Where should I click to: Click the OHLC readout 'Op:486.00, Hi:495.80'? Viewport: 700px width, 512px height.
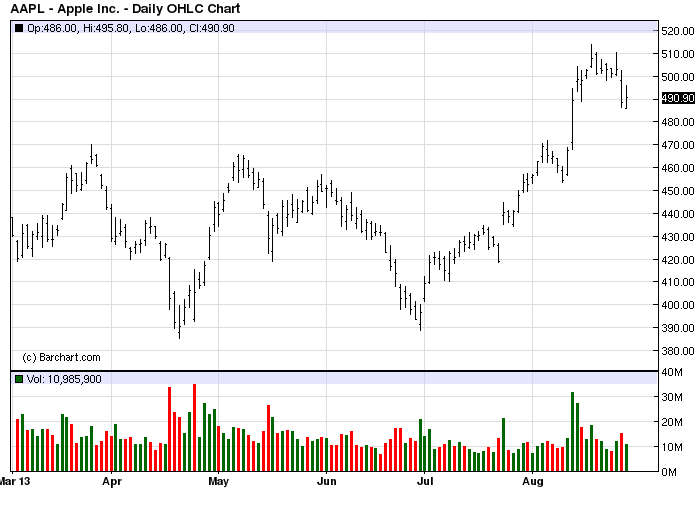pos(79,28)
